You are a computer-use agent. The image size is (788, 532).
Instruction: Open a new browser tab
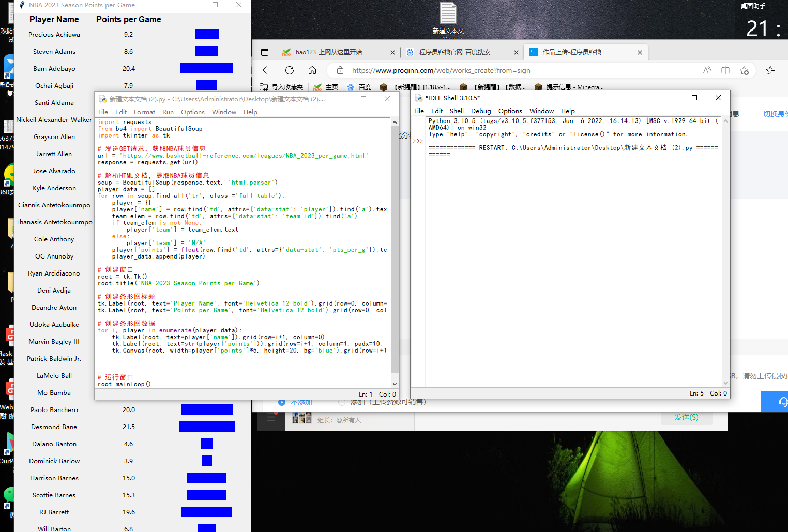(657, 52)
